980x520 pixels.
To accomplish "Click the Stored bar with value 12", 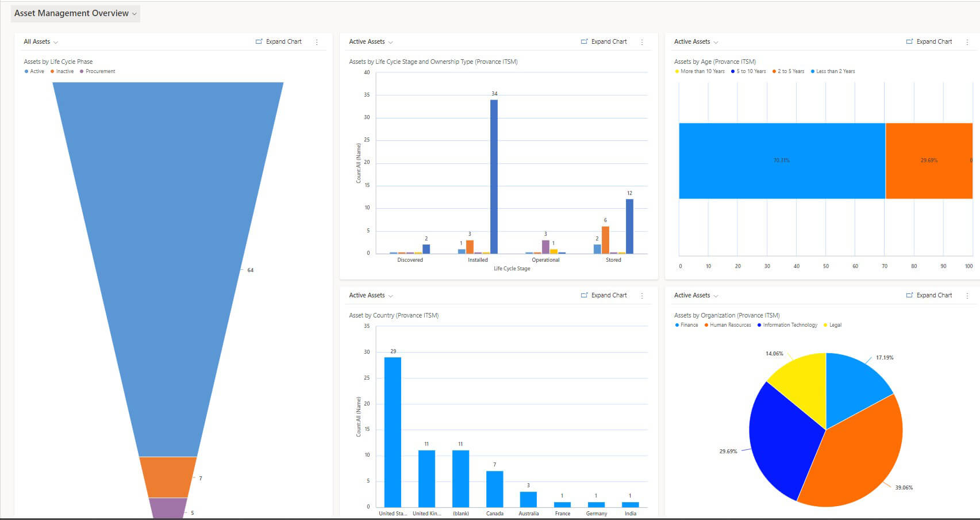I will pyautogui.click(x=629, y=226).
